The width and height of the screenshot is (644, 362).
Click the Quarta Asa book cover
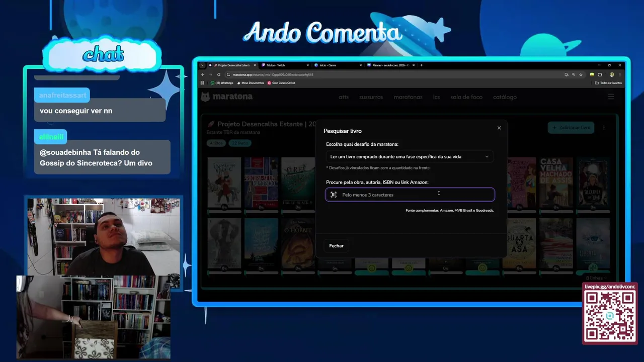519,243
